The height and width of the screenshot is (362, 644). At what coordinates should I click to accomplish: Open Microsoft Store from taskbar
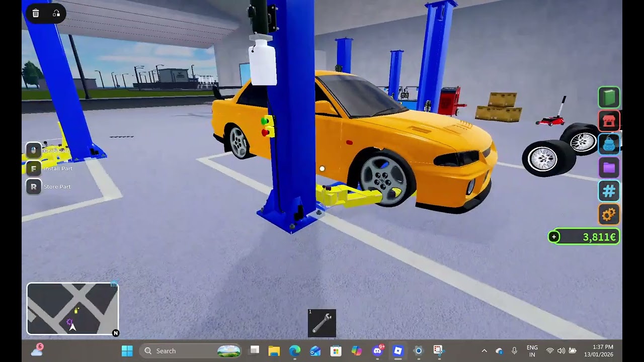(336, 351)
